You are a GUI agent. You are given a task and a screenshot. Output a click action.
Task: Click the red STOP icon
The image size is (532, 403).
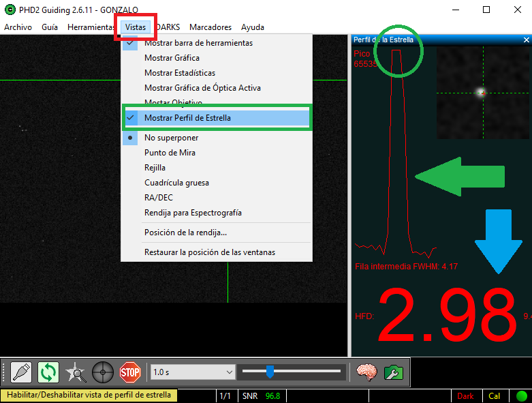click(x=130, y=372)
